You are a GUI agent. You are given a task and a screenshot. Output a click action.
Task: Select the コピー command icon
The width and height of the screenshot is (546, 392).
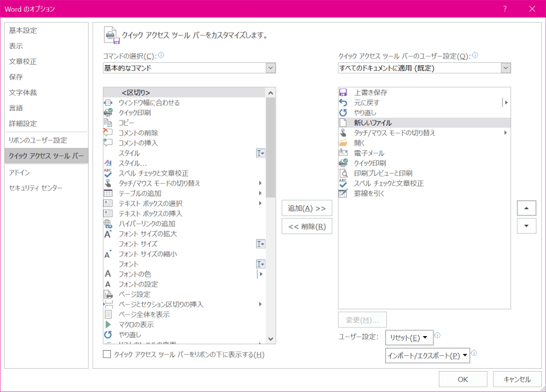click(x=108, y=122)
